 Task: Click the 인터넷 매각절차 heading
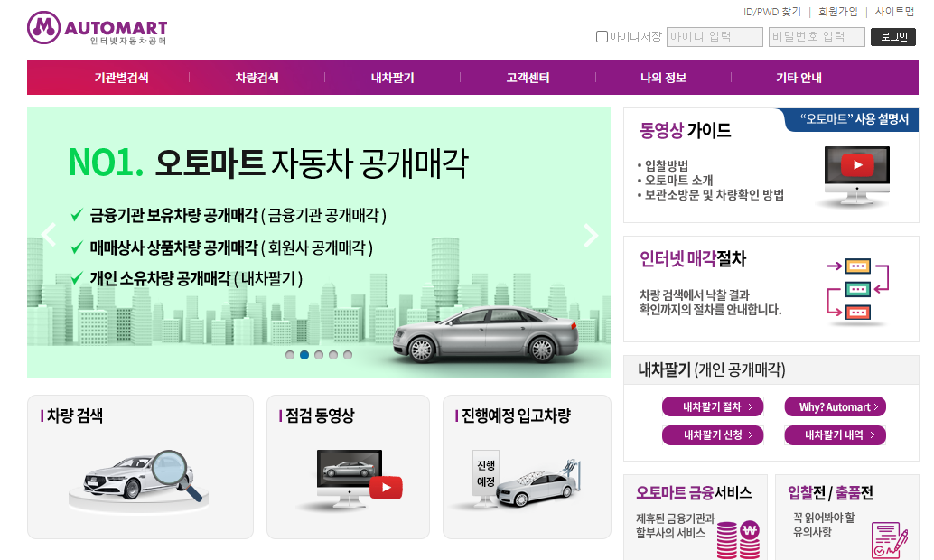point(693,258)
